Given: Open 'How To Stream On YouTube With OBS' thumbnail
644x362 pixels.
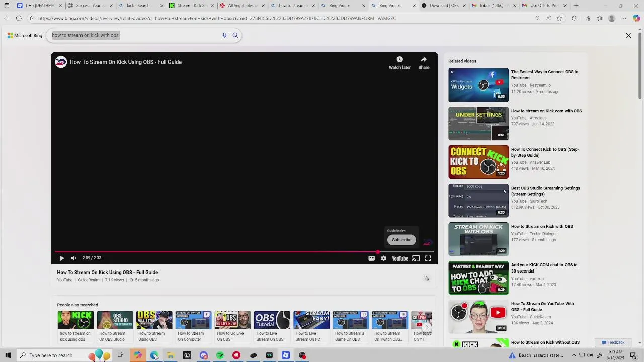Looking at the screenshot, I should click(x=478, y=317).
